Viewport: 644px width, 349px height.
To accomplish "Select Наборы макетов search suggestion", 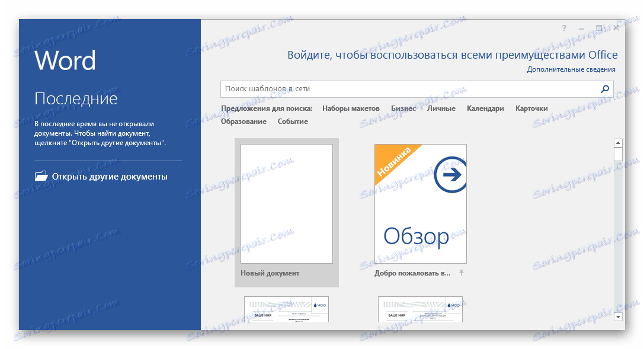I will (x=351, y=108).
